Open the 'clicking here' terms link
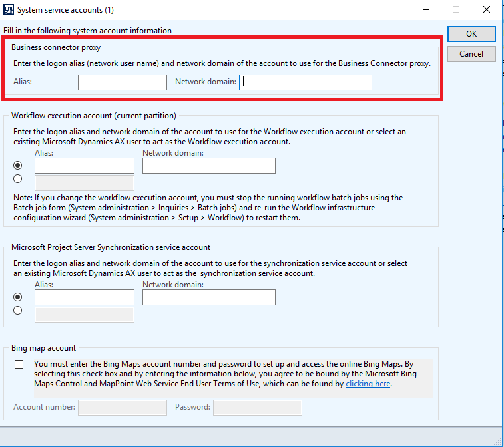 (368, 384)
